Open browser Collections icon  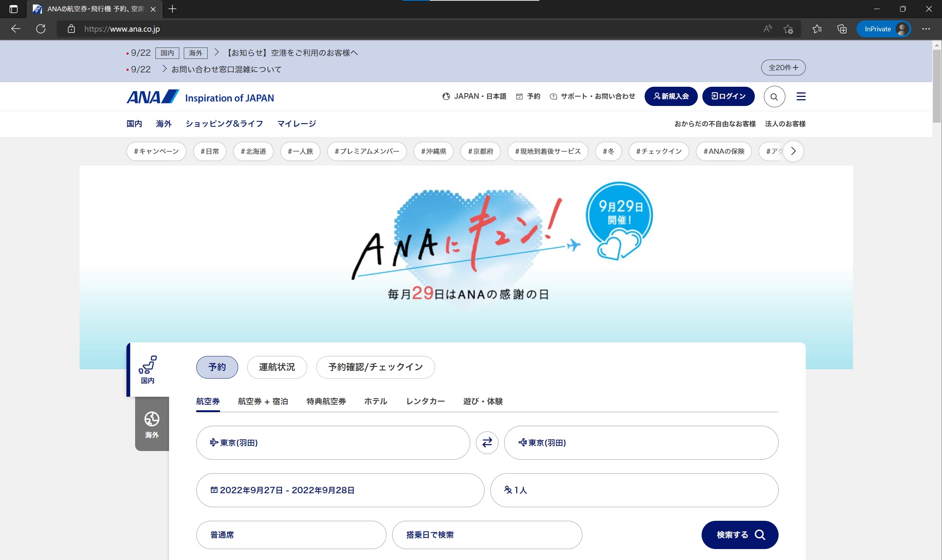click(842, 29)
